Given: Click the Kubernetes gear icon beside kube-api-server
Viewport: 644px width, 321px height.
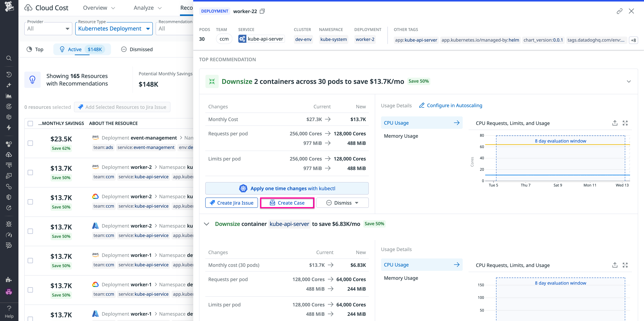Looking at the screenshot, I should pyautogui.click(x=242, y=39).
